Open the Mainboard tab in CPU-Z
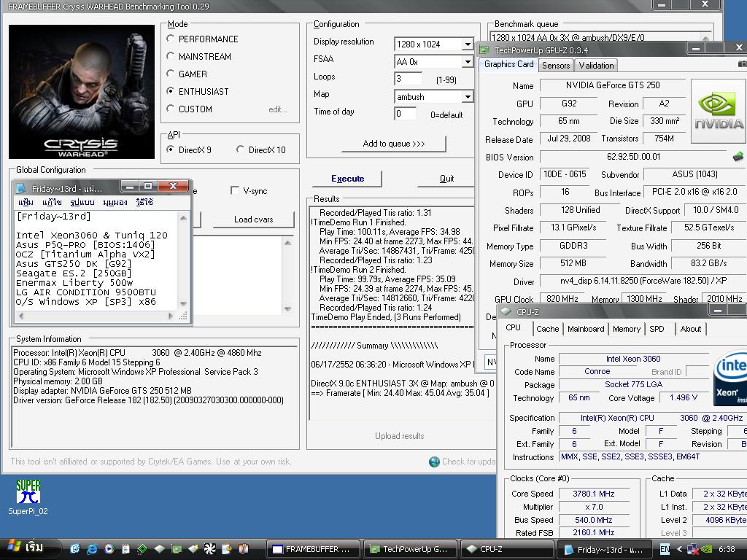The width and height of the screenshot is (747, 560). [x=586, y=329]
